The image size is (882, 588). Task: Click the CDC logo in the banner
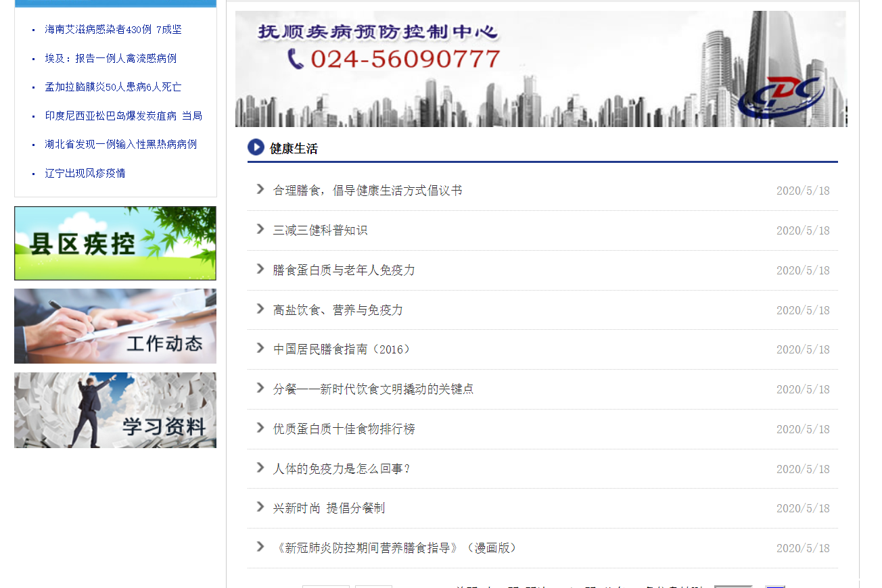781,97
